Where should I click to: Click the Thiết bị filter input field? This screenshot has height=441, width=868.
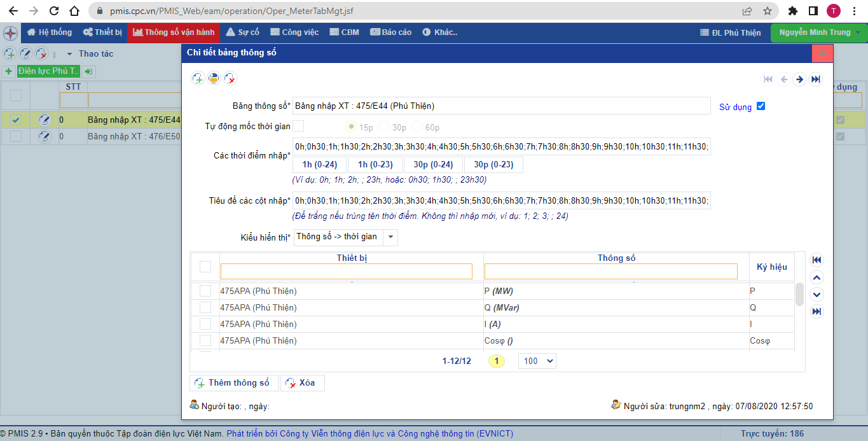(x=347, y=272)
